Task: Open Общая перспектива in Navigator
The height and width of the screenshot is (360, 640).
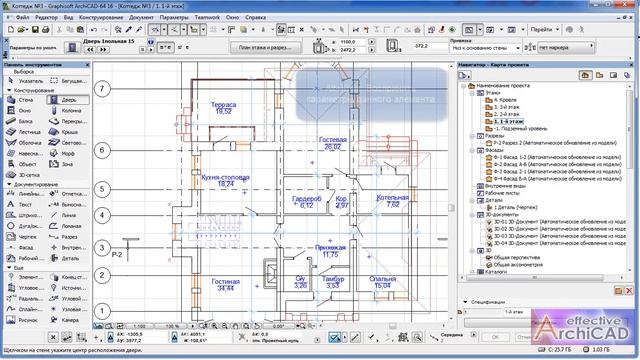Action: click(513, 258)
